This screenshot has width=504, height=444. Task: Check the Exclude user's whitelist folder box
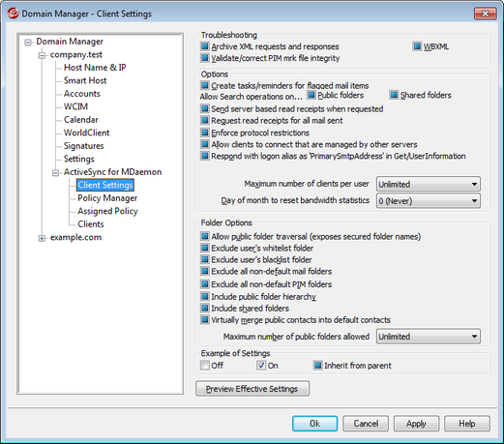(204, 248)
